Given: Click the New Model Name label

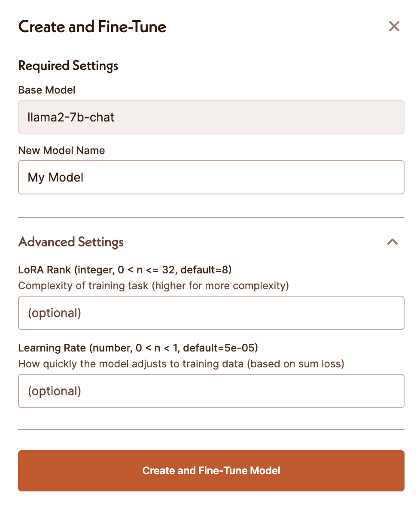Looking at the screenshot, I should pos(61,151).
